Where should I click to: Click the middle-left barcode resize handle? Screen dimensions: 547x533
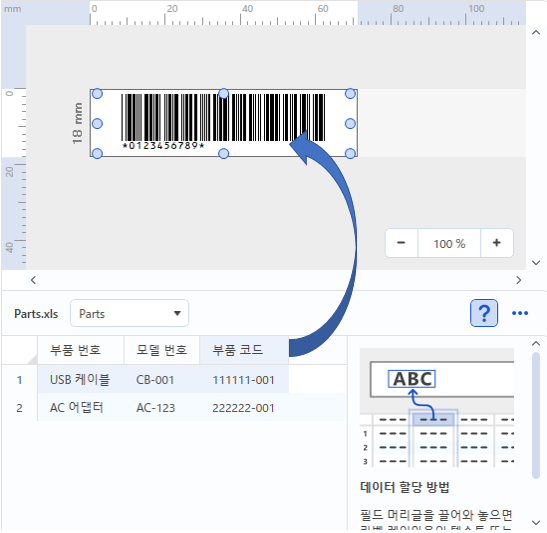tap(97, 123)
